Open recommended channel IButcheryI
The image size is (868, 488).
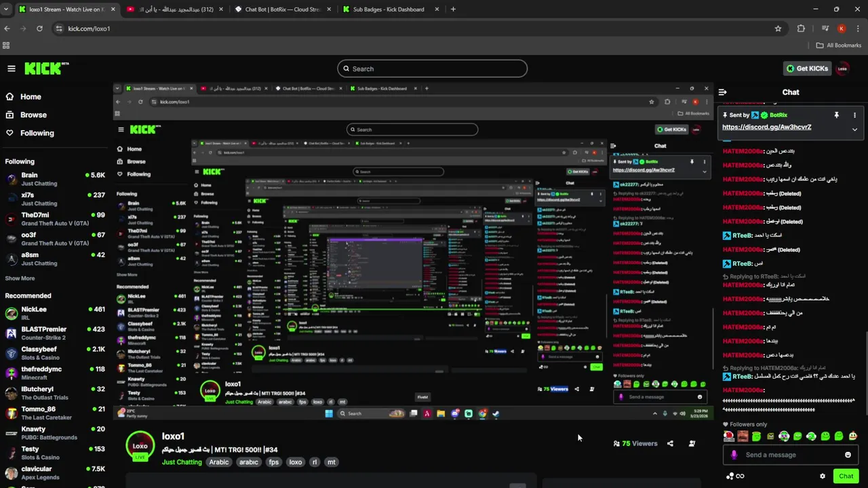pyautogui.click(x=54, y=393)
